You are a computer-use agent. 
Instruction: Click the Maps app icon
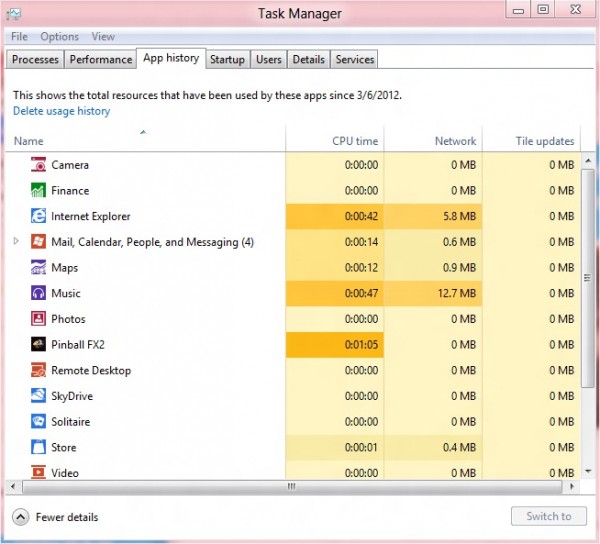38,267
